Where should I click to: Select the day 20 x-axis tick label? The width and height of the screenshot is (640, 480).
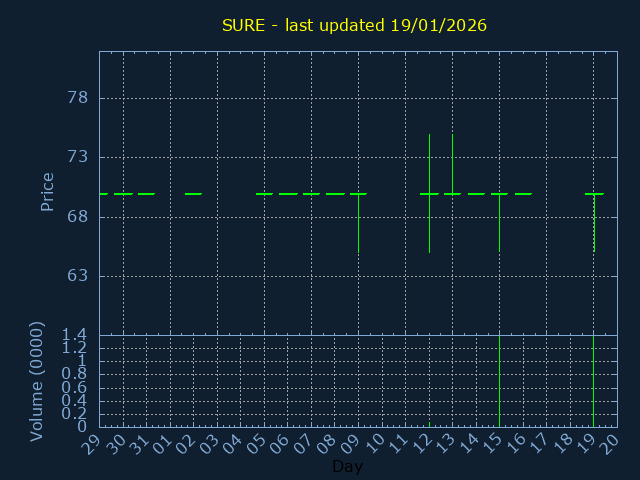click(611, 446)
